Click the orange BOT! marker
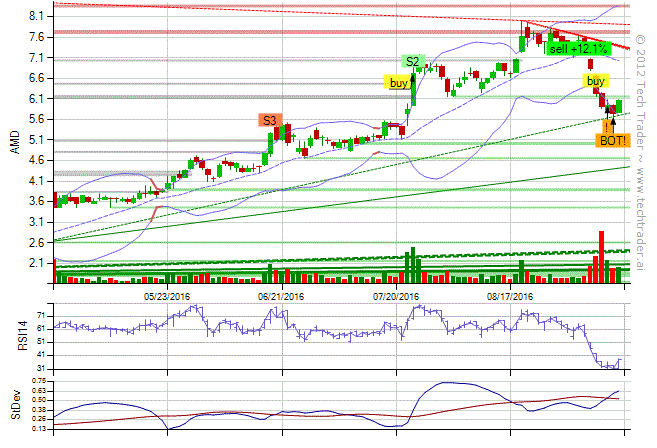This screenshot has height=448, width=657. [x=613, y=141]
